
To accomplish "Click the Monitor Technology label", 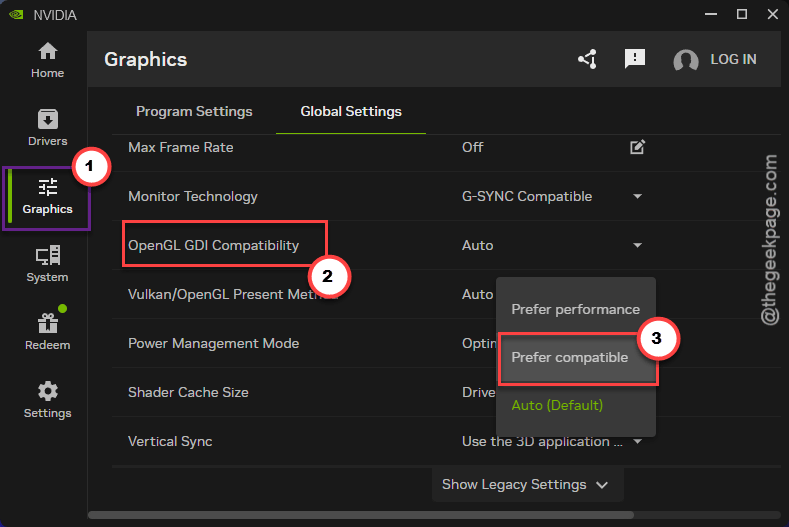I will click(193, 196).
